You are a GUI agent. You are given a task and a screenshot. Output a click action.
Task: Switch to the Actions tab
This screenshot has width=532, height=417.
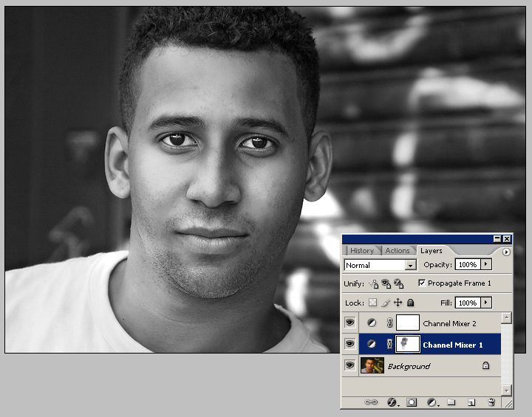[398, 251]
